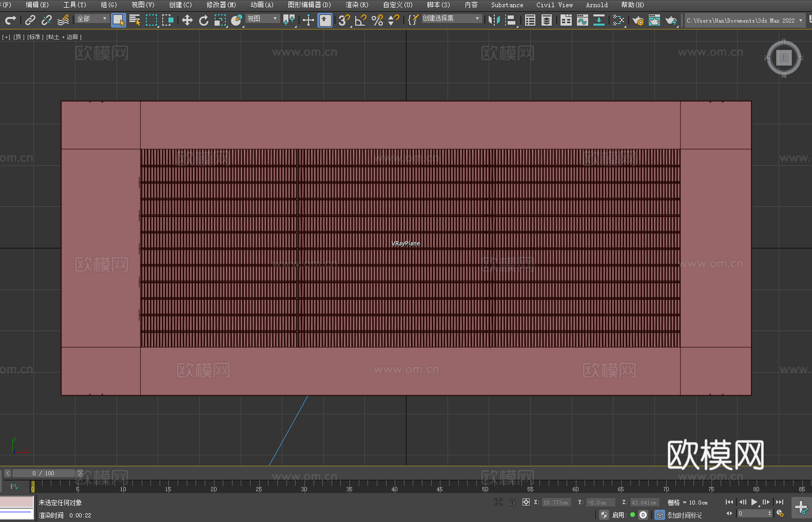Open the [标准] viewport shading menu
The height and width of the screenshot is (522, 812).
click(x=35, y=37)
